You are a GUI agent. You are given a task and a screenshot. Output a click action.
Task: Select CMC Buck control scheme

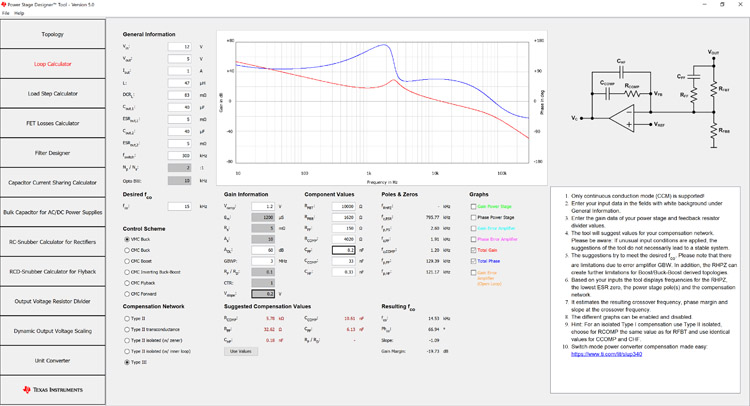click(127, 250)
